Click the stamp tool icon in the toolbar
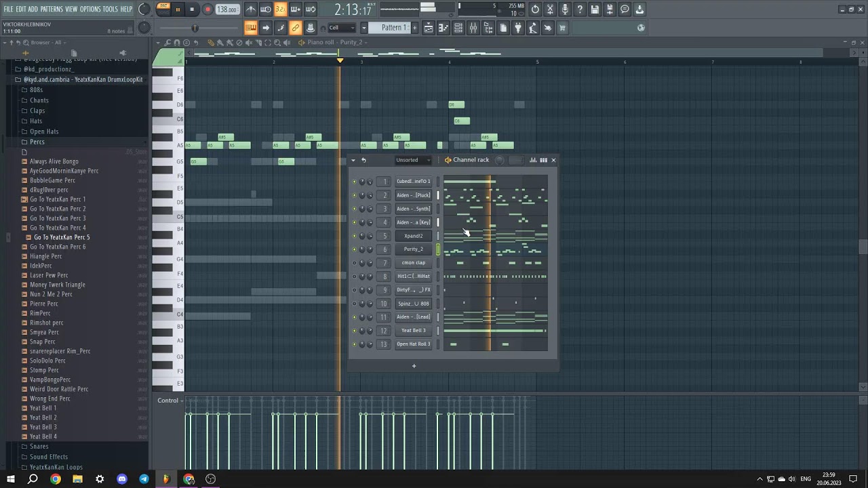This screenshot has width=868, height=488. 311,28
